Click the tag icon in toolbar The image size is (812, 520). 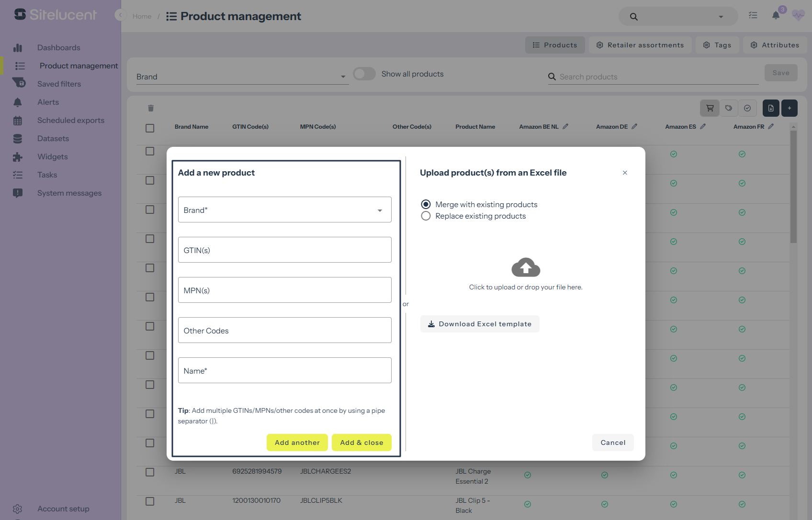[x=728, y=108]
